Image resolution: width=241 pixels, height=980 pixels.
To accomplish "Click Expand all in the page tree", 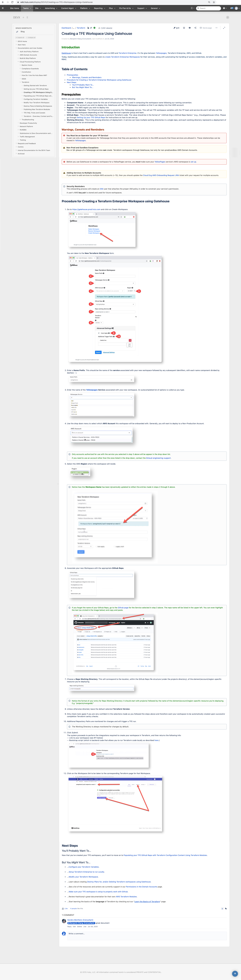I will 20,38.
